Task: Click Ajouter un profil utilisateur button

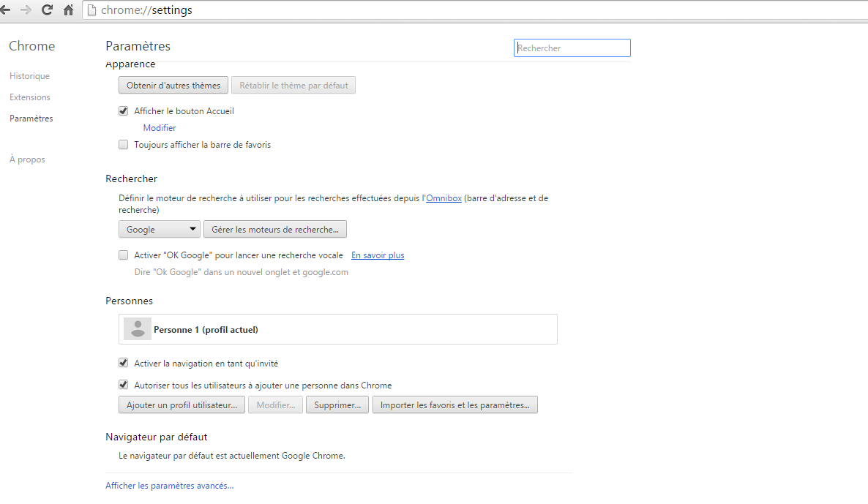Action: click(x=182, y=405)
